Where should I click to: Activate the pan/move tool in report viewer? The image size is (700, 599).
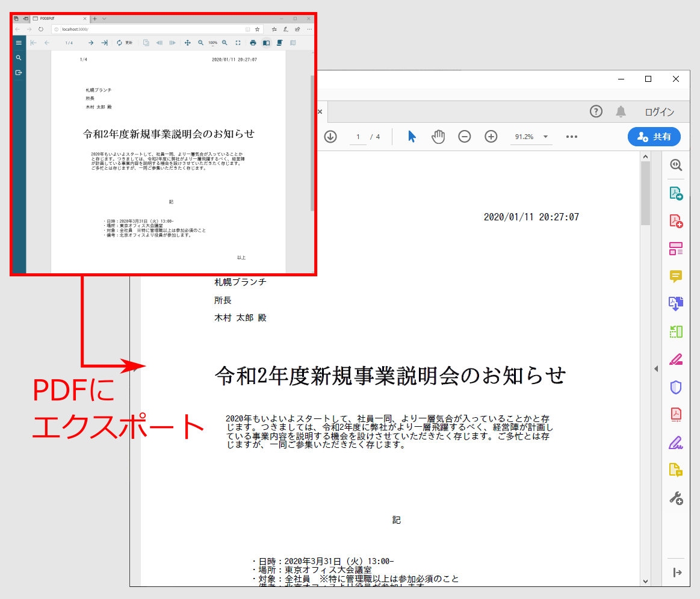(x=188, y=43)
